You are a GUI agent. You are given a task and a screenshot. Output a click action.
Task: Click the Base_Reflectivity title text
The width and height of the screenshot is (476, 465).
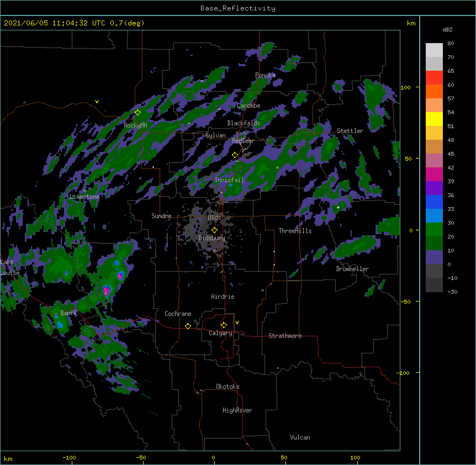coord(238,8)
